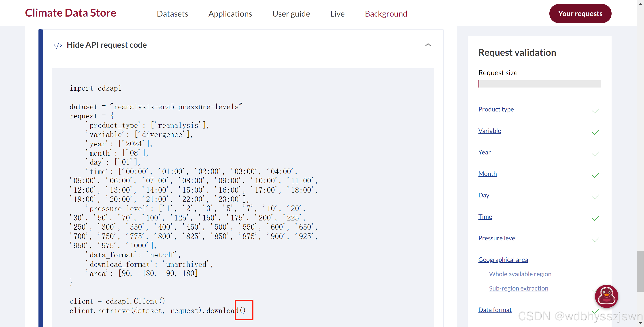The image size is (644, 327).
Task: Click the page vertical scrollbar thumb
Action: click(640, 271)
